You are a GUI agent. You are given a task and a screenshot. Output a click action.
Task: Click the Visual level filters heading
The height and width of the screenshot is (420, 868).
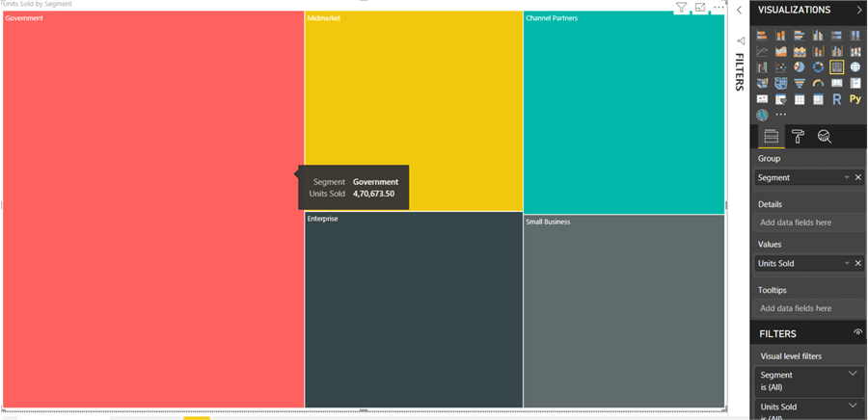pos(791,356)
